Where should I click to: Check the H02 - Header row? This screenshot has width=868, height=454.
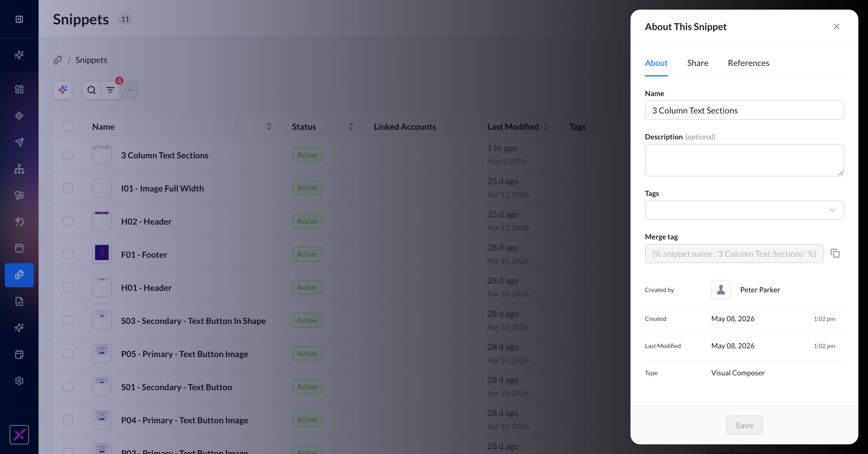click(68, 221)
